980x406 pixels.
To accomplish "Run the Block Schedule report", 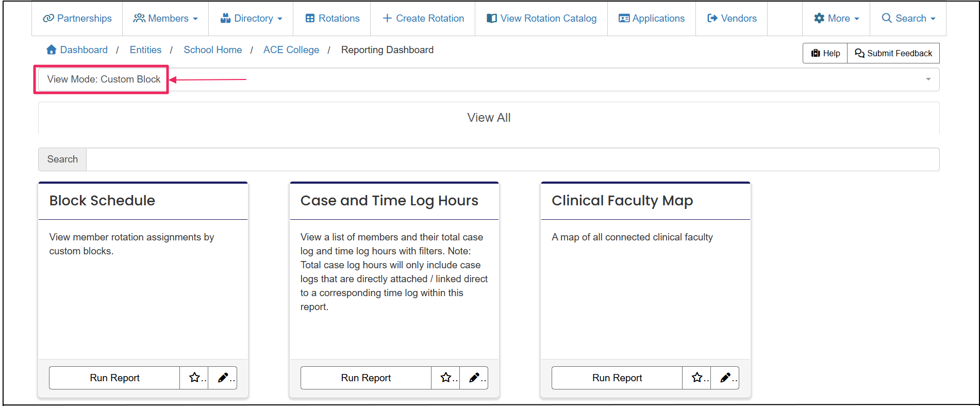I will click(x=114, y=378).
